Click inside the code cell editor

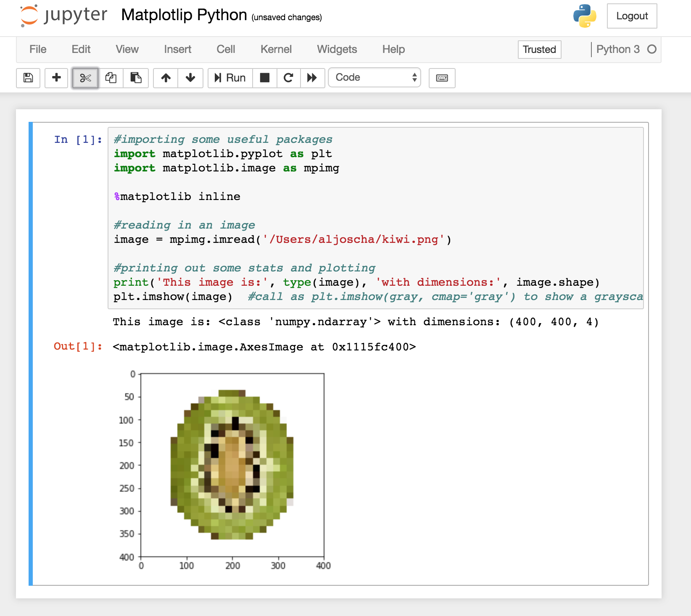pyautogui.click(x=376, y=218)
